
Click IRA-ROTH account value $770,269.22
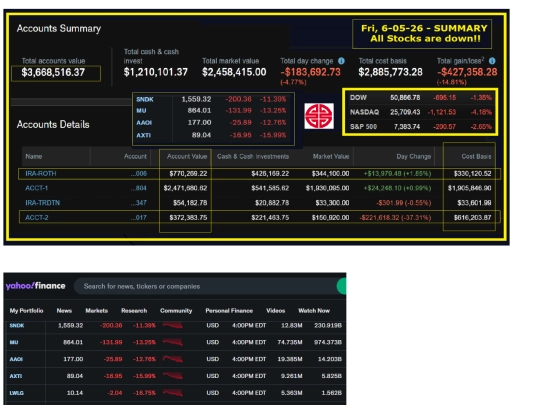188,174
